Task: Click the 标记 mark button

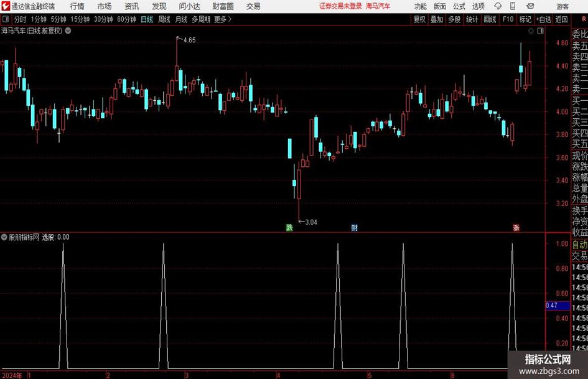Action: point(525,19)
